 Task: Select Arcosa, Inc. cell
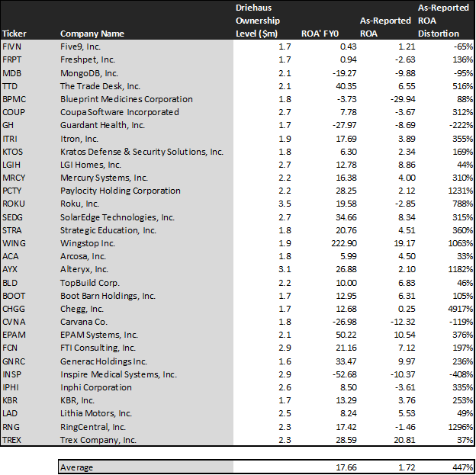point(83,256)
